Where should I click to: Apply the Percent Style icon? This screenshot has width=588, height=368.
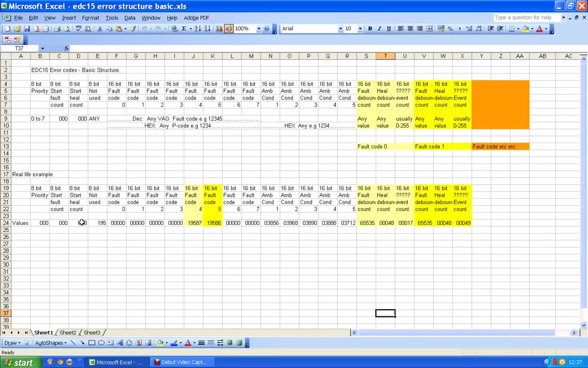[x=450, y=29]
